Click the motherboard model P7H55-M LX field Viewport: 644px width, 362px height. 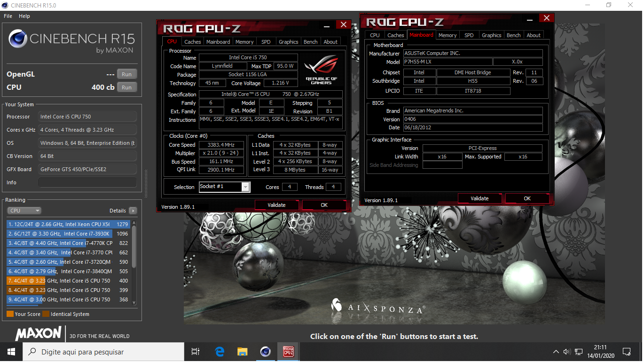[x=448, y=62]
